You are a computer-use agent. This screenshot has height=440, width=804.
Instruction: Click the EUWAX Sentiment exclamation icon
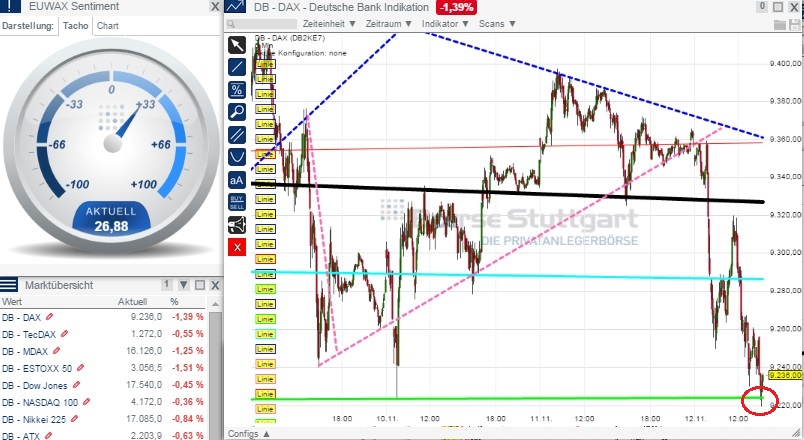click(11, 6)
